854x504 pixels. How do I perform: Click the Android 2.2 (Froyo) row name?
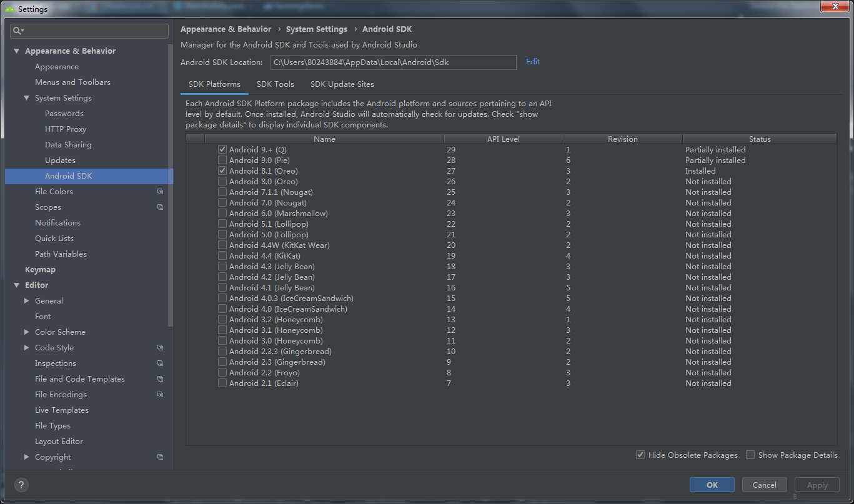pyautogui.click(x=264, y=373)
